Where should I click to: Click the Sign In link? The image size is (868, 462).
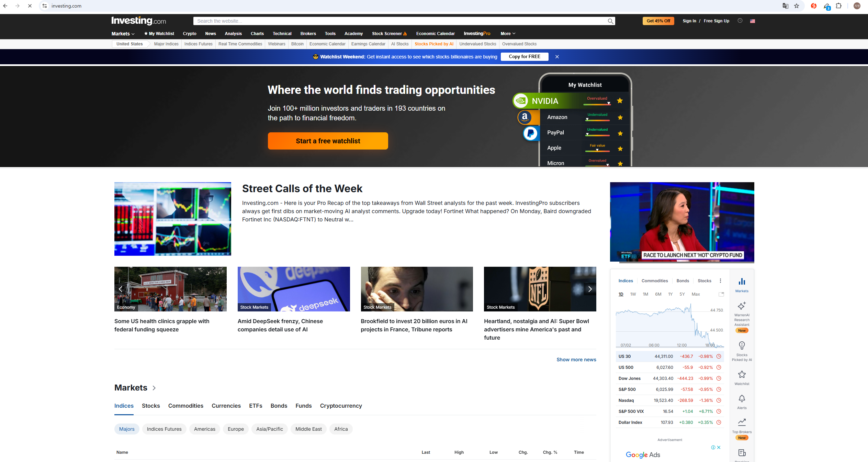pos(689,21)
